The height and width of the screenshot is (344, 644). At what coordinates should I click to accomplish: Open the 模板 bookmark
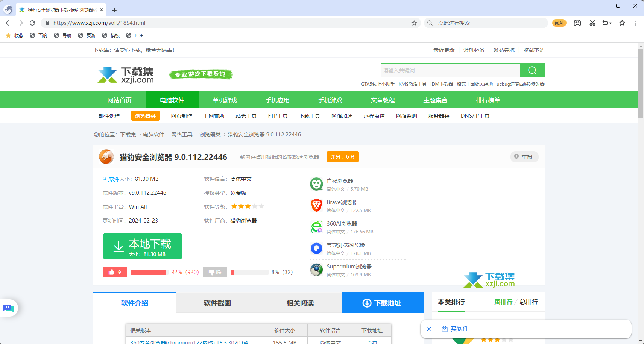point(111,36)
